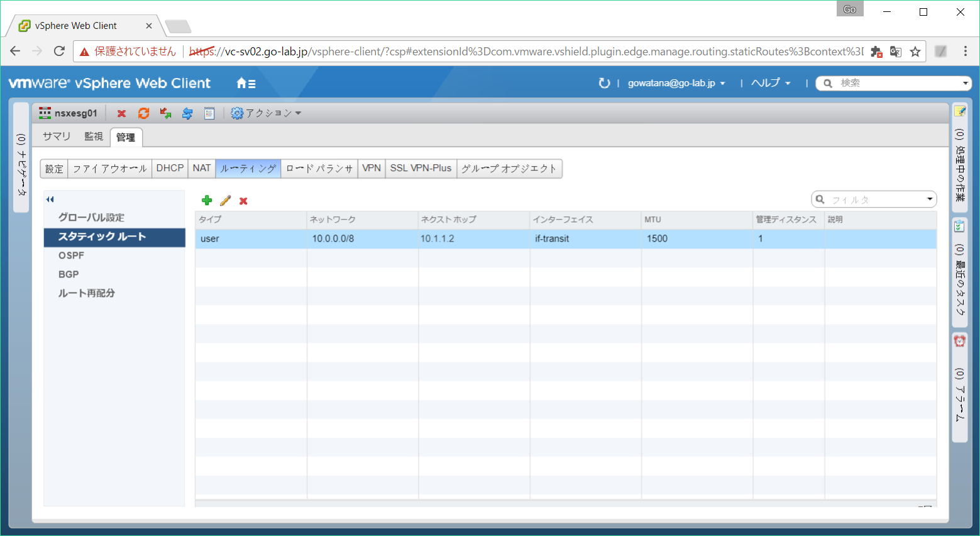Expand the gowatana@go-lab.jp user dropdown
Viewport: 980px width, 536px height.
(x=676, y=83)
